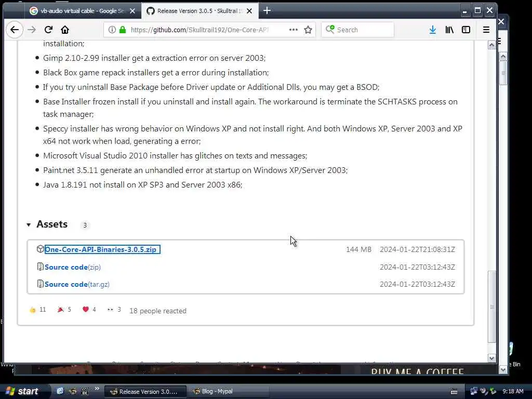Focus the GitHub URL address bar
This screenshot has height=399, width=532.
(199, 30)
